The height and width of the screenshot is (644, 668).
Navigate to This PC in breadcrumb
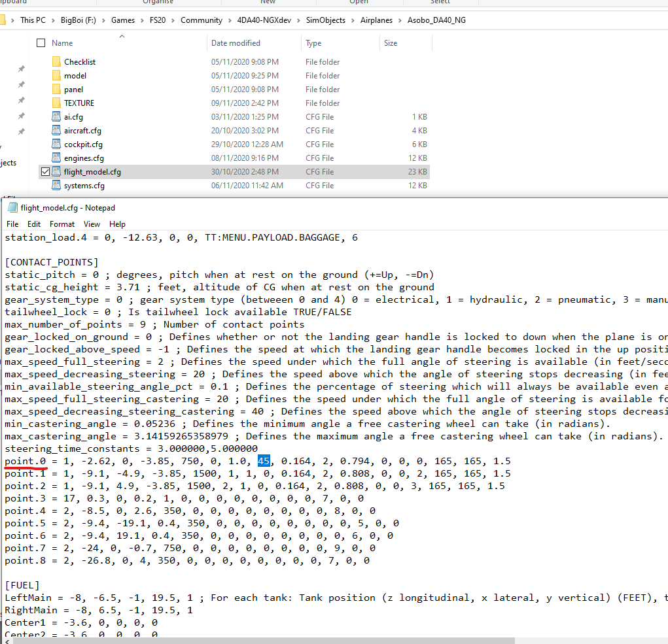(x=33, y=20)
